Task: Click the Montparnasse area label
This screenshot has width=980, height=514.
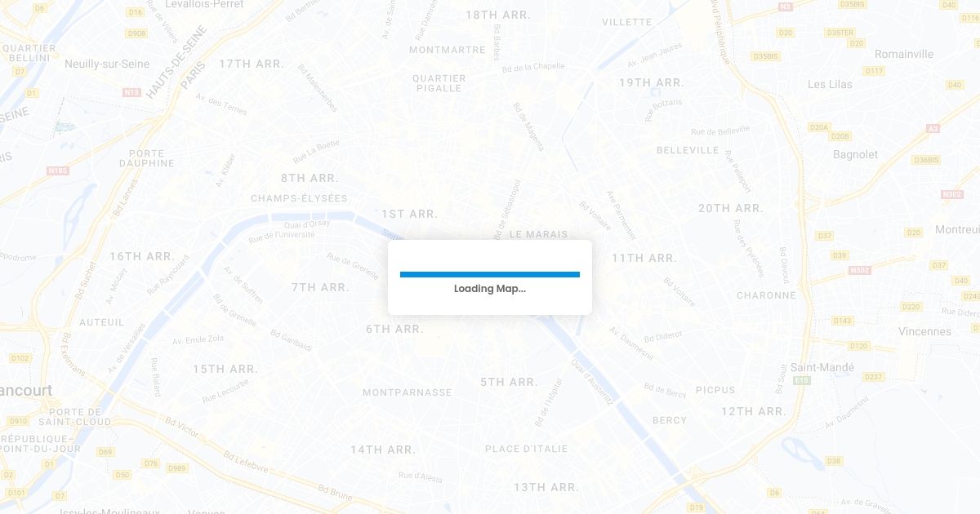Action: (408, 392)
